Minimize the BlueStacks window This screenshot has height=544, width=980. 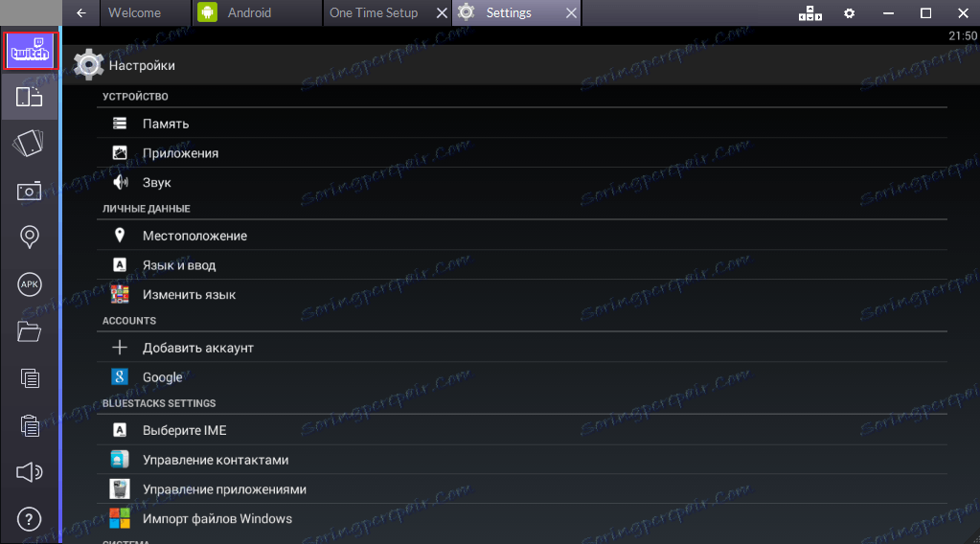[887, 13]
